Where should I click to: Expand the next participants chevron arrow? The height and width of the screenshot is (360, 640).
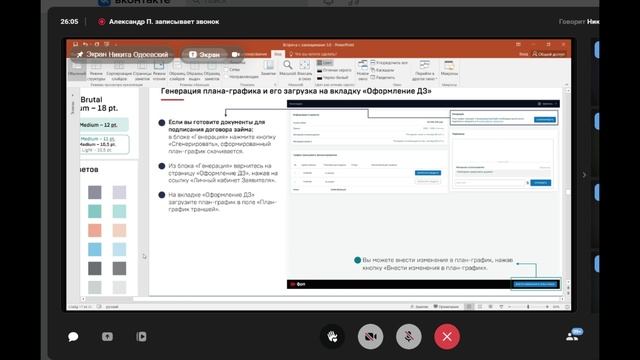pyautogui.click(x=584, y=175)
